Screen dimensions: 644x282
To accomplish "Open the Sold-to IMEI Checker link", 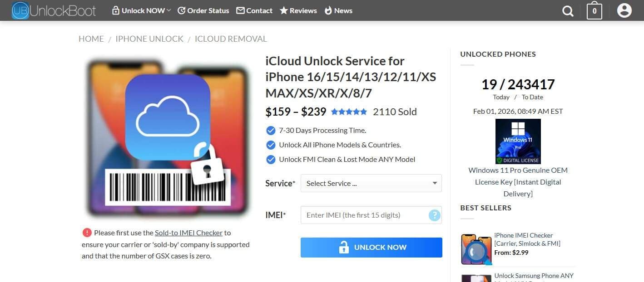I will [188, 233].
